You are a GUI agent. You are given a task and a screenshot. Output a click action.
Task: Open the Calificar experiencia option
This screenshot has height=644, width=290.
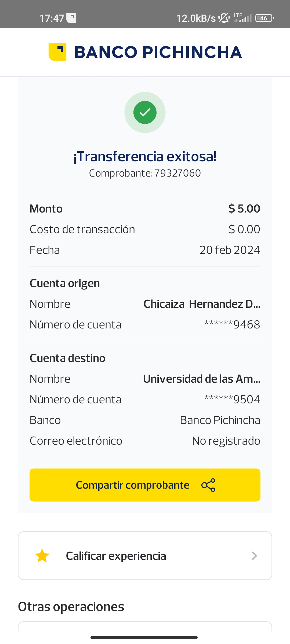click(x=116, y=556)
